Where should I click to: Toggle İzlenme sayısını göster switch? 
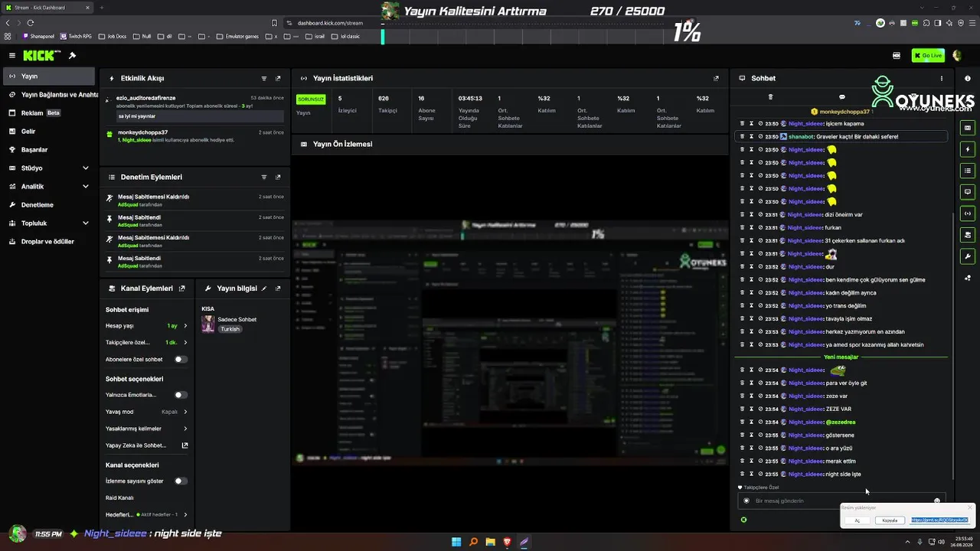coord(181,481)
